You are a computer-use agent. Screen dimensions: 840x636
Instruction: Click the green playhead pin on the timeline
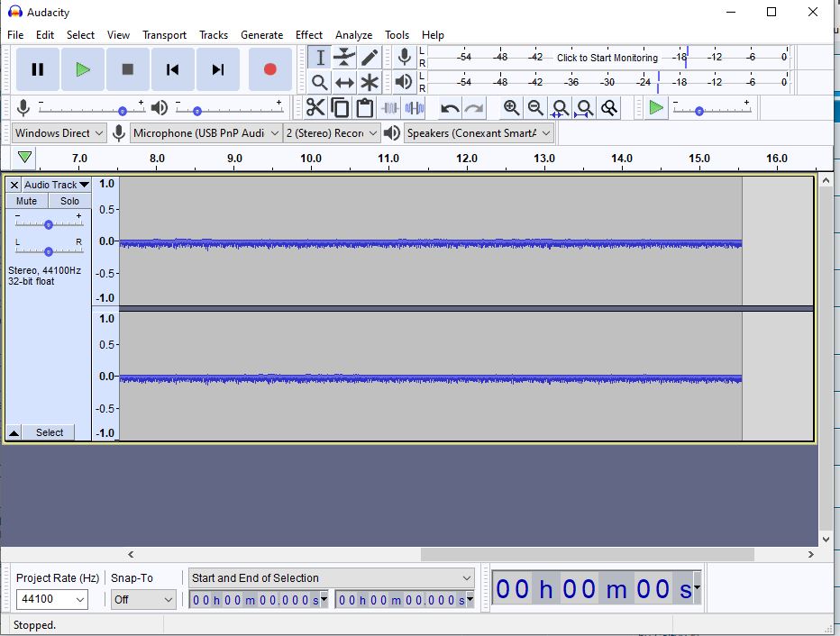pos(24,158)
